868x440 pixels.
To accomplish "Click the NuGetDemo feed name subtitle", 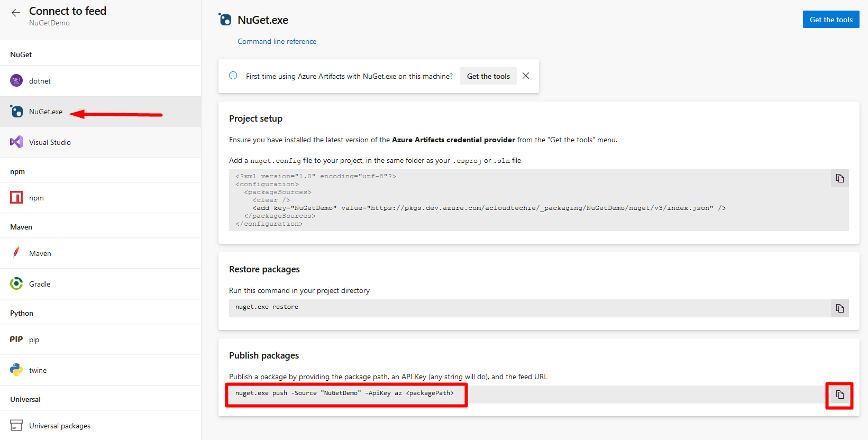I will coord(49,23).
